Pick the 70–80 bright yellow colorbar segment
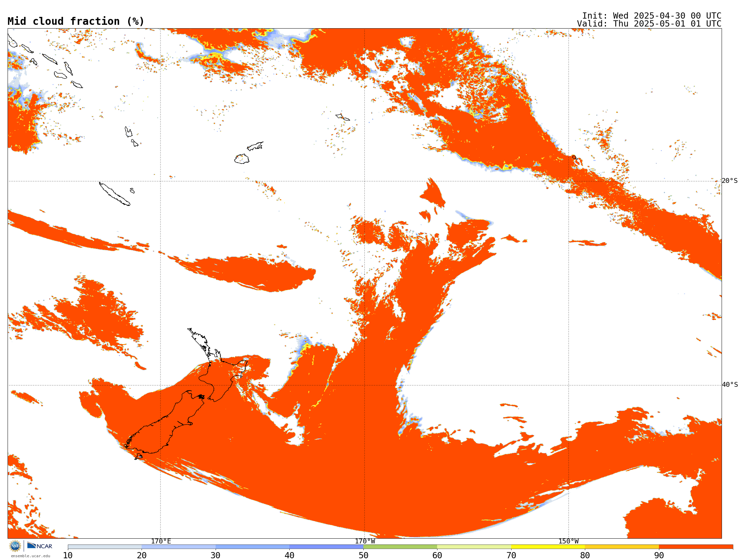This screenshot has height=560, width=744. click(548, 547)
